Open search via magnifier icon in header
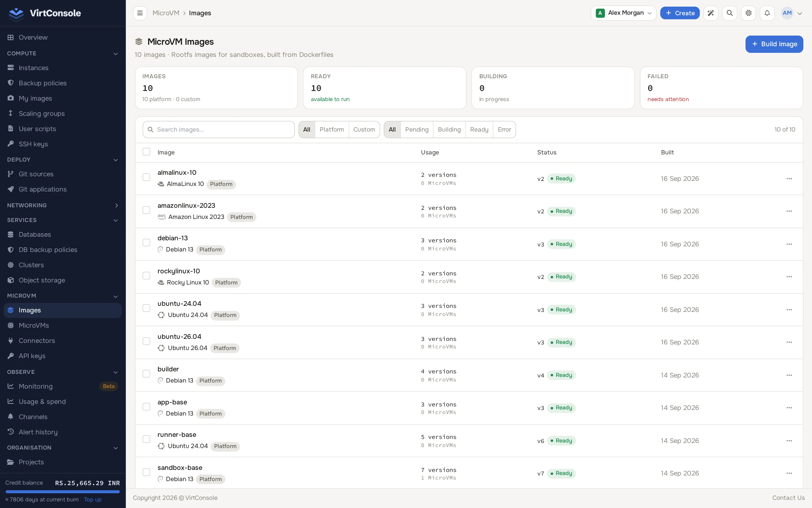Image resolution: width=812 pixels, height=508 pixels. (730, 13)
